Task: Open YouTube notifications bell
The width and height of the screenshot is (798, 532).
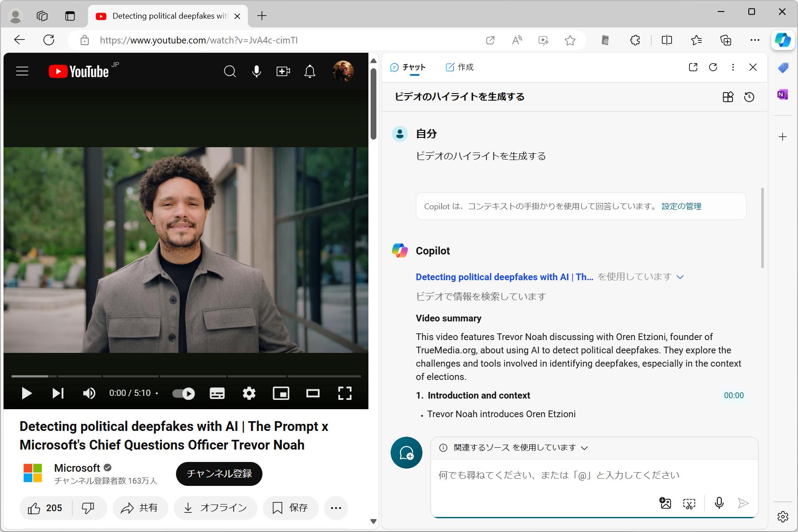Action: 310,71
